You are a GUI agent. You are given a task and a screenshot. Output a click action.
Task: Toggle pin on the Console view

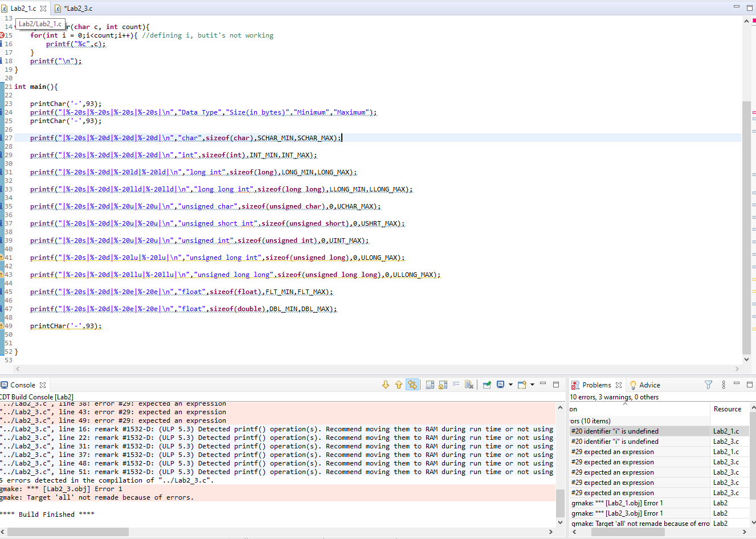pos(487,384)
